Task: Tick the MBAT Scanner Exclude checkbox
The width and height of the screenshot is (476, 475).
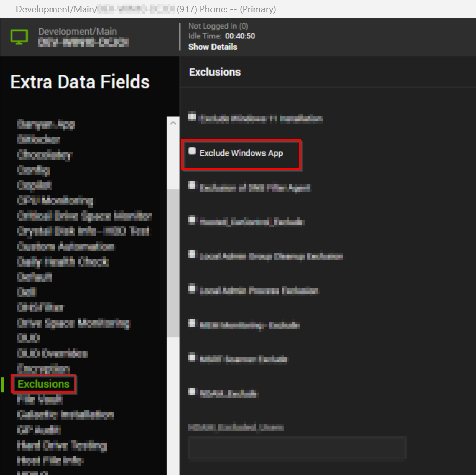Action: (x=192, y=358)
